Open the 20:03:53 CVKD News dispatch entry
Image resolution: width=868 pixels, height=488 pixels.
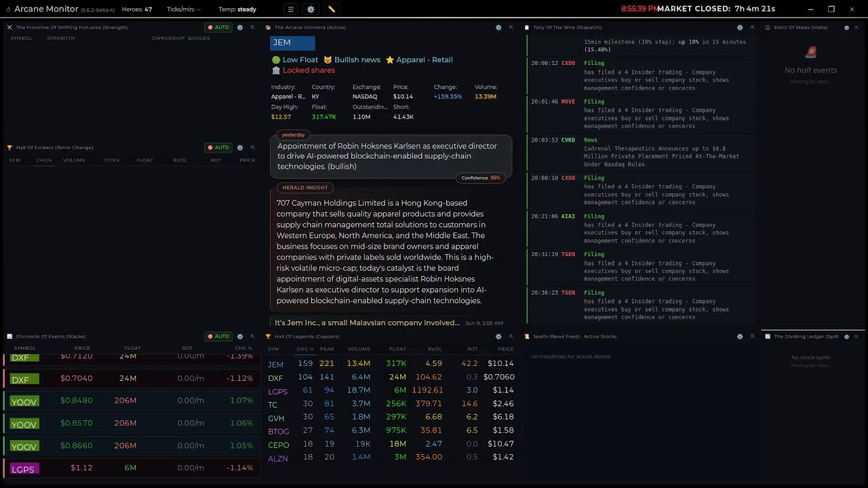coord(641,152)
